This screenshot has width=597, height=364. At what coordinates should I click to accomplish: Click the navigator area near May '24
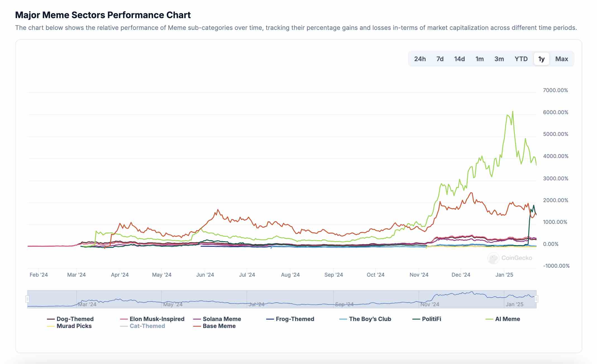coord(173,304)
